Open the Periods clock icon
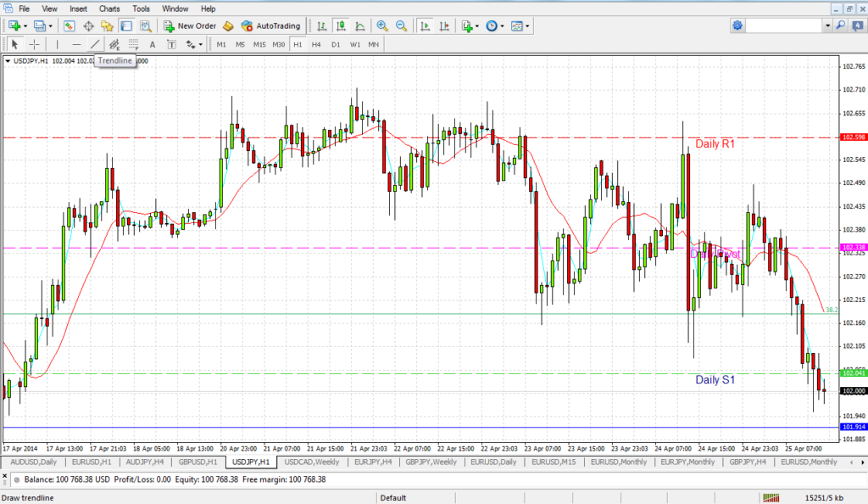The image size is (868, 504). (492, 26)
